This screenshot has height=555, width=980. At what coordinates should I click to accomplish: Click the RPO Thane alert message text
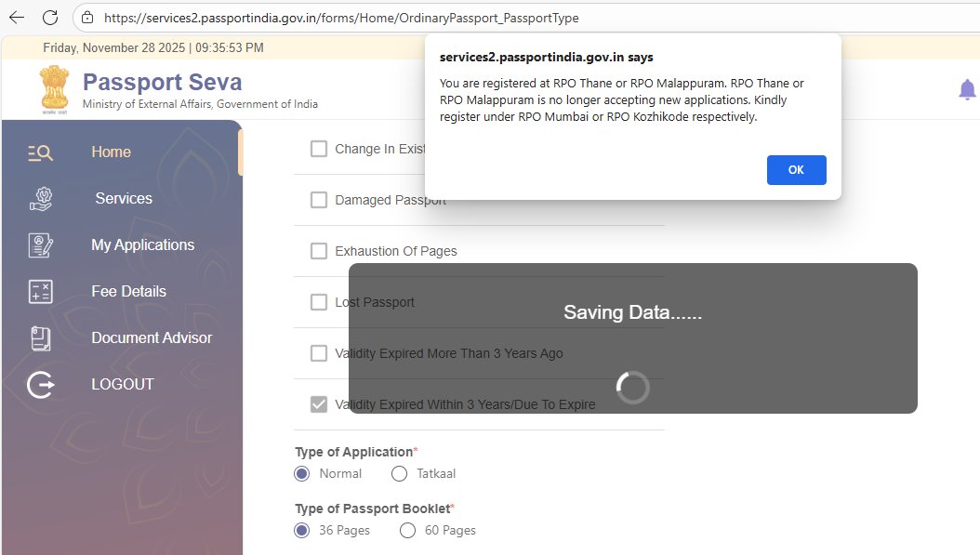tap(622, 100)
